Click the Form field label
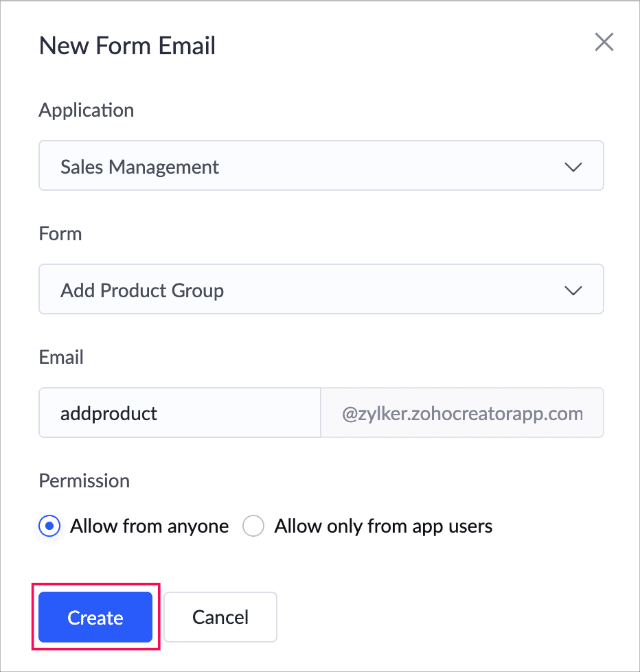The image size is (640, 672). [x=60, y=233]
